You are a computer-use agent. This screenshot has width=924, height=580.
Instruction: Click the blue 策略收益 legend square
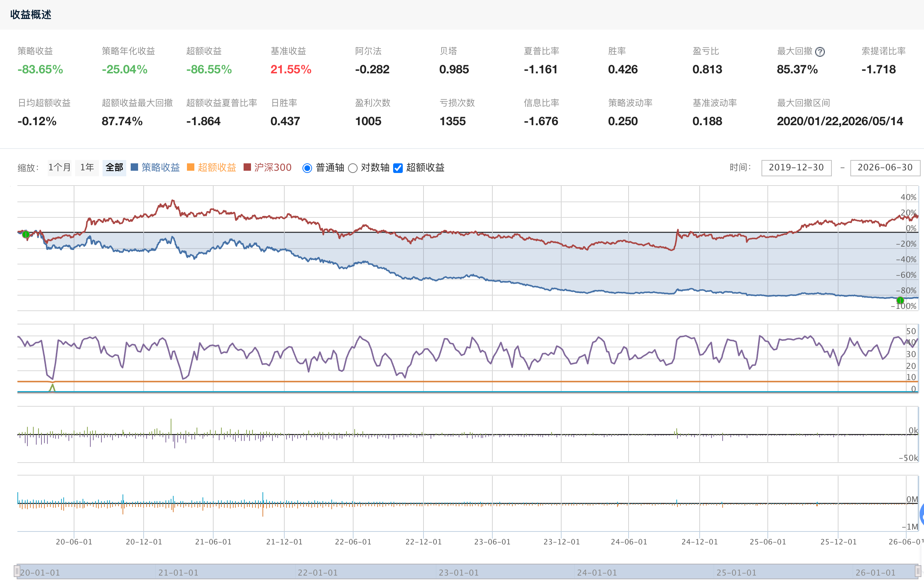pos(134,167)
